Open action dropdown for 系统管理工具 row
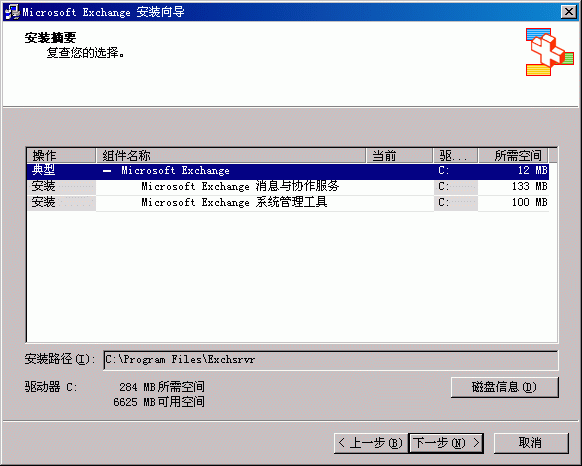 61,203
